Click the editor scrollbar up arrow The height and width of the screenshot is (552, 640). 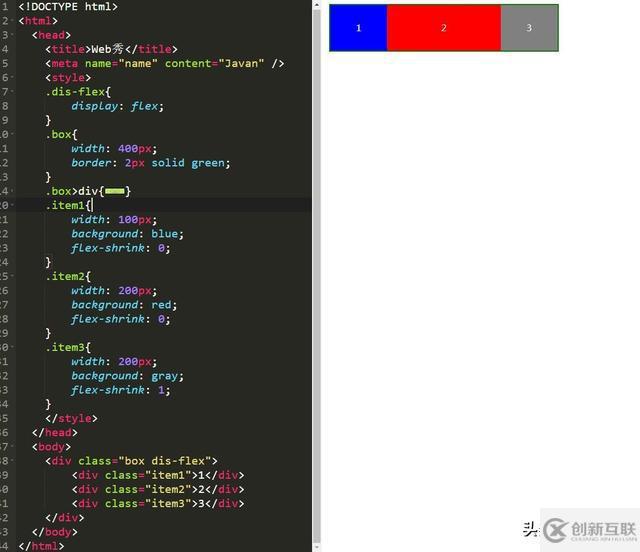coord(317,4)
